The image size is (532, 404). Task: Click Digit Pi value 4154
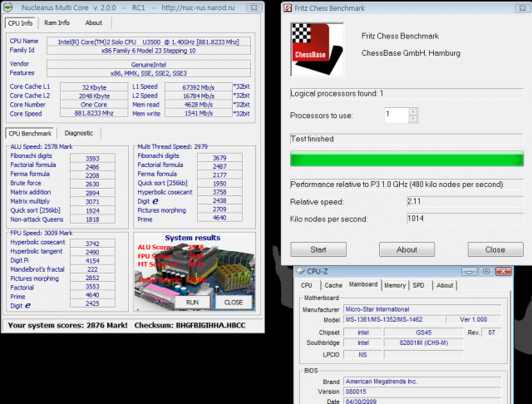tap(92, 261)
